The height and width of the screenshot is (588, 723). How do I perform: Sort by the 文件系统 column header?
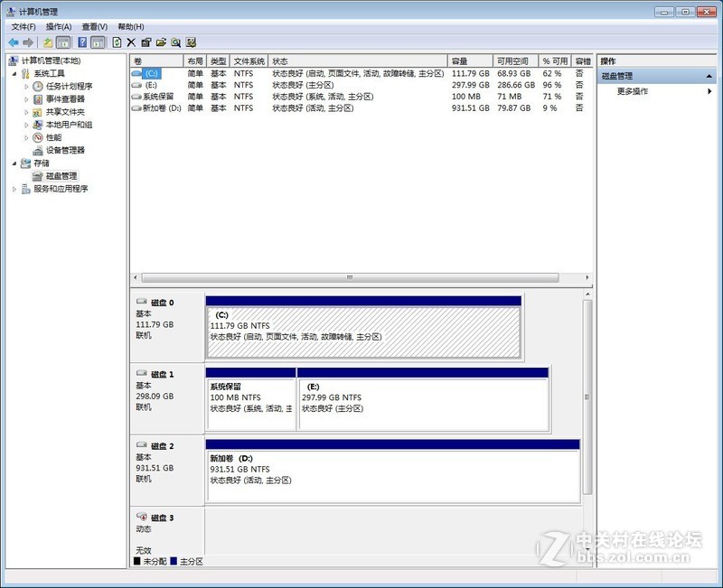point(249,61)
